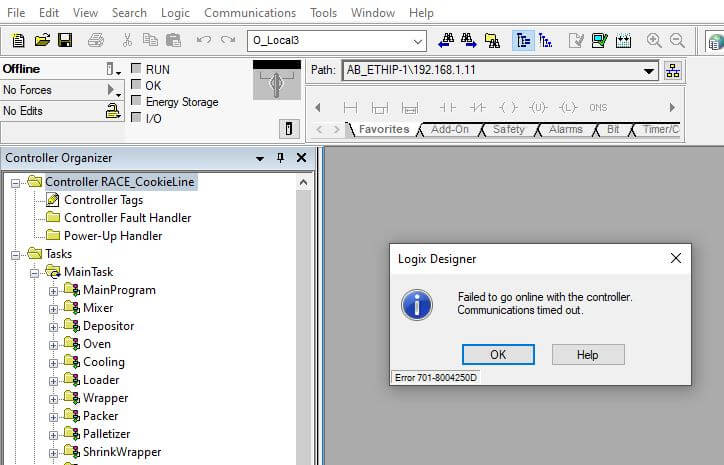Viewport: 724px width, 465px height.
Task: Click the controller properties icon below keyswitch
Action: point(289,128)
